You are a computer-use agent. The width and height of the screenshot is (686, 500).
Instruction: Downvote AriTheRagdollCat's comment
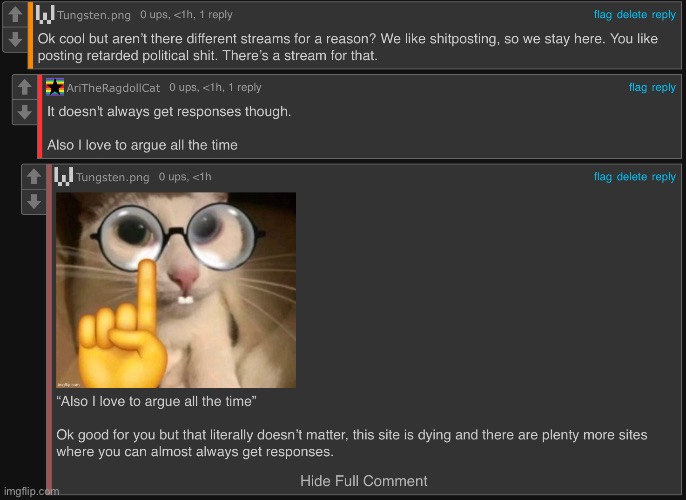pyautogui.click(x=24, y=112)
